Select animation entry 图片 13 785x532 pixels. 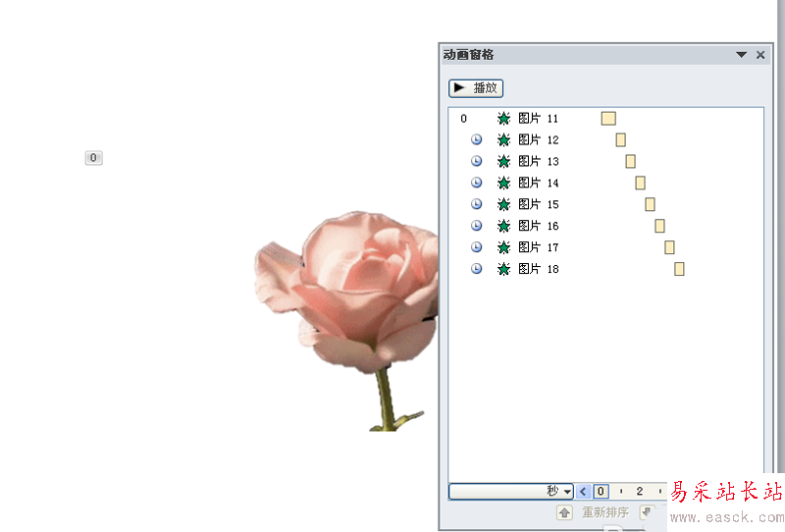605,162
